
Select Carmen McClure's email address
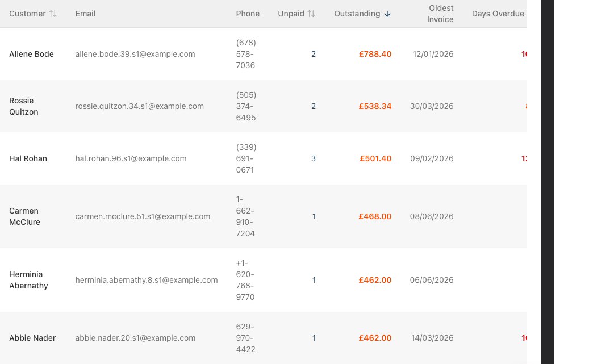point(143,216)
